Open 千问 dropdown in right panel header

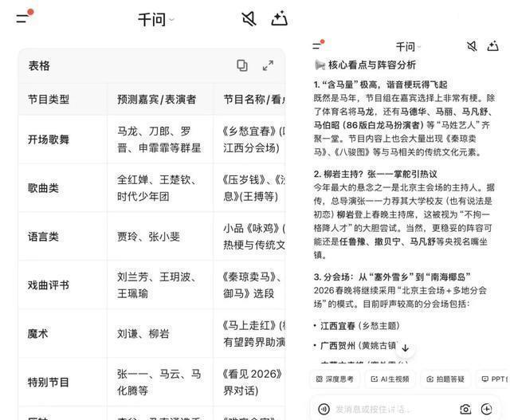[x=406, y=47]
